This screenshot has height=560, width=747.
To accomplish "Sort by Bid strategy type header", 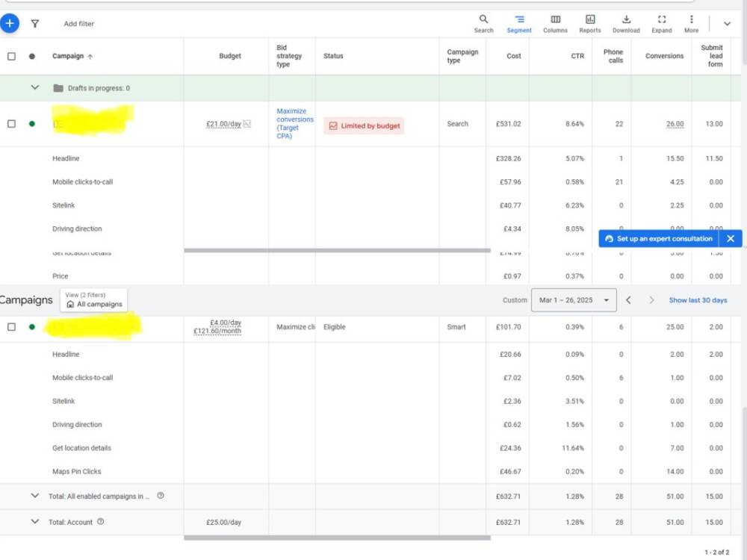I will [288, 56].
